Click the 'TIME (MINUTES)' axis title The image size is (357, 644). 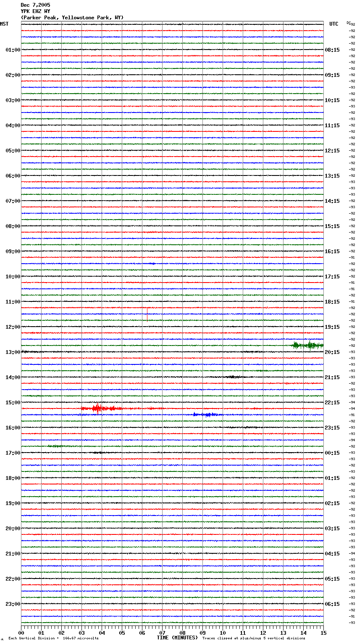[x=177, y=638]
